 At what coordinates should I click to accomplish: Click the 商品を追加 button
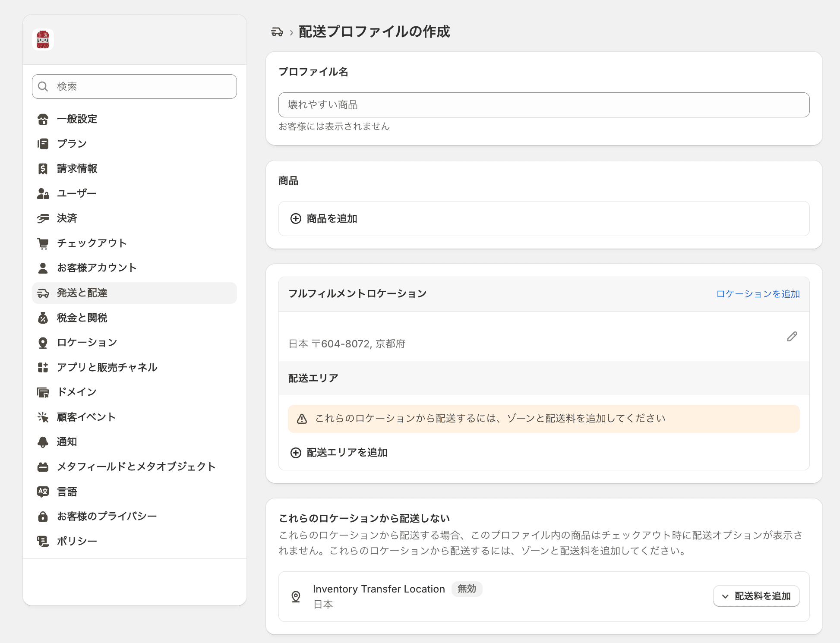[x=331, y=219]
